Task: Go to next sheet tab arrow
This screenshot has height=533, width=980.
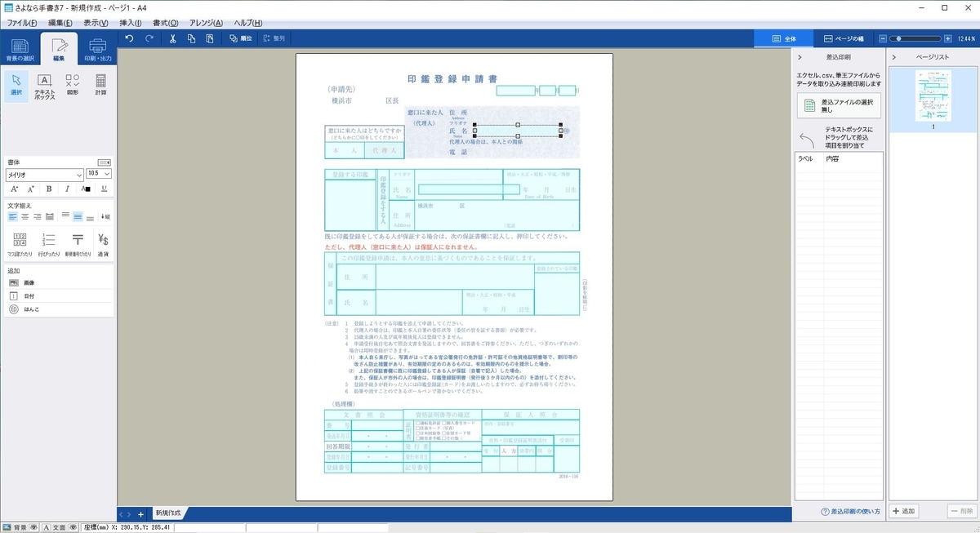Action: coord(128,514)
